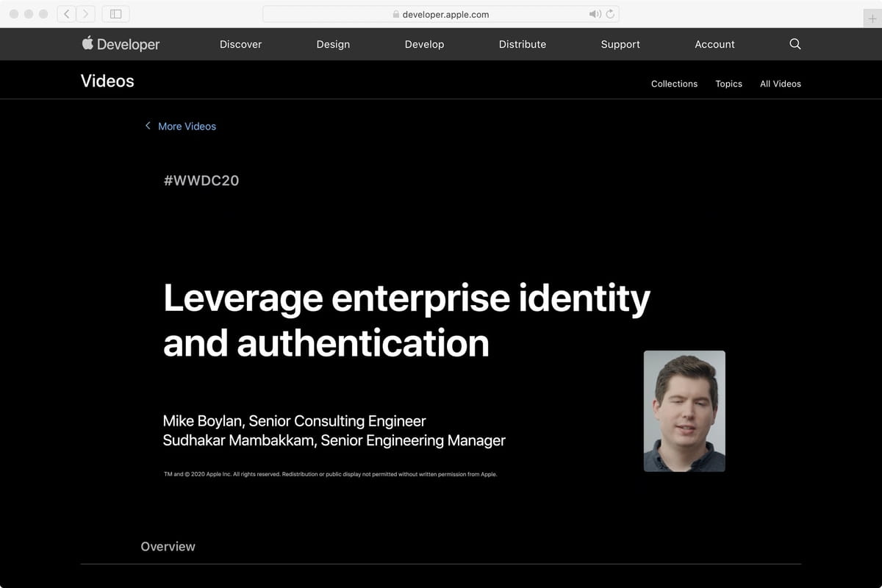Click the developer.apple.com address field

(441, 14)
